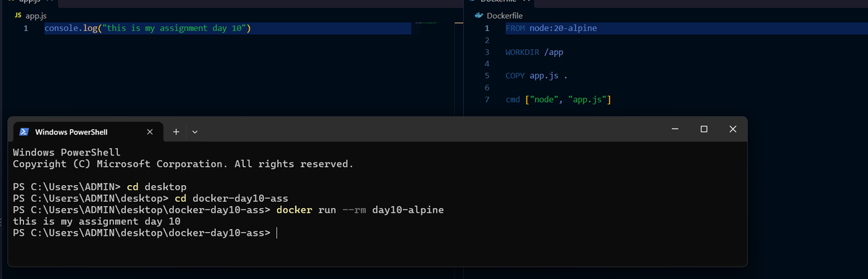
Task: Click output 'this is my assignment day 10'
Action: (x=97, y=221)
